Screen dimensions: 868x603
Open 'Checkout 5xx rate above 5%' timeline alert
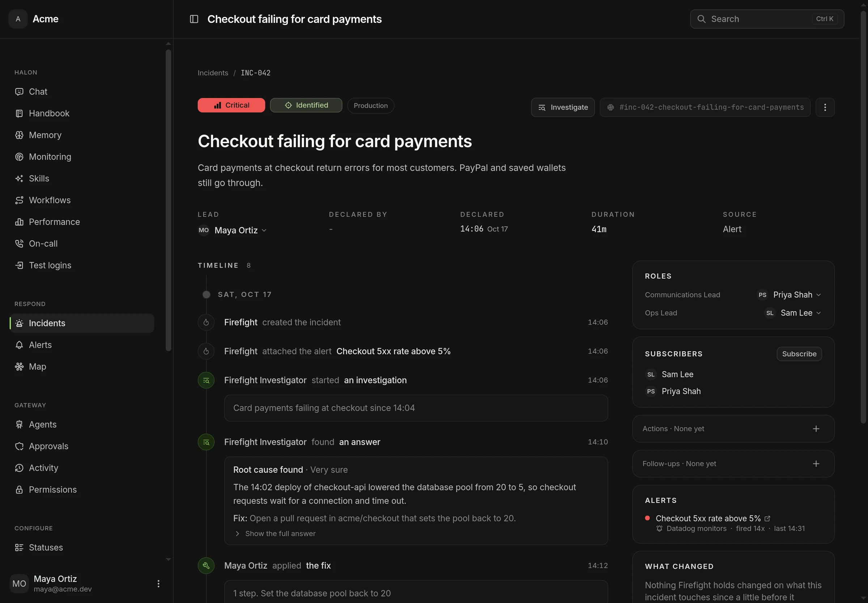[393, 351]
